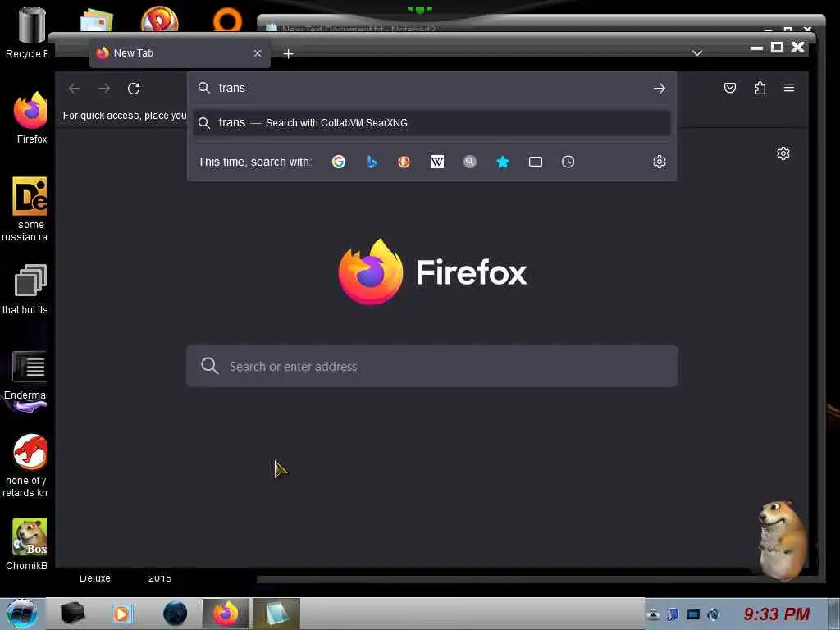The width and height of the screenshot is (840, 630).
Task: Search this time with Wikipedia
Action: pos(437,162)
